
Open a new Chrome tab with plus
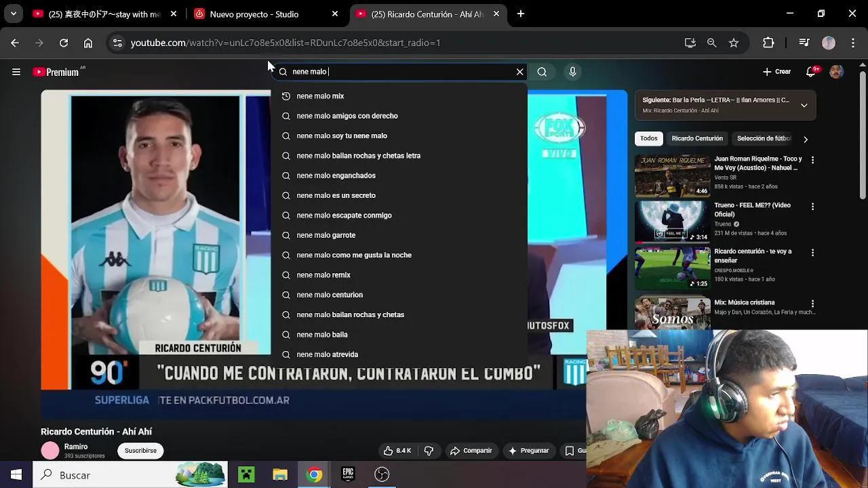click(x=521, y=14)
